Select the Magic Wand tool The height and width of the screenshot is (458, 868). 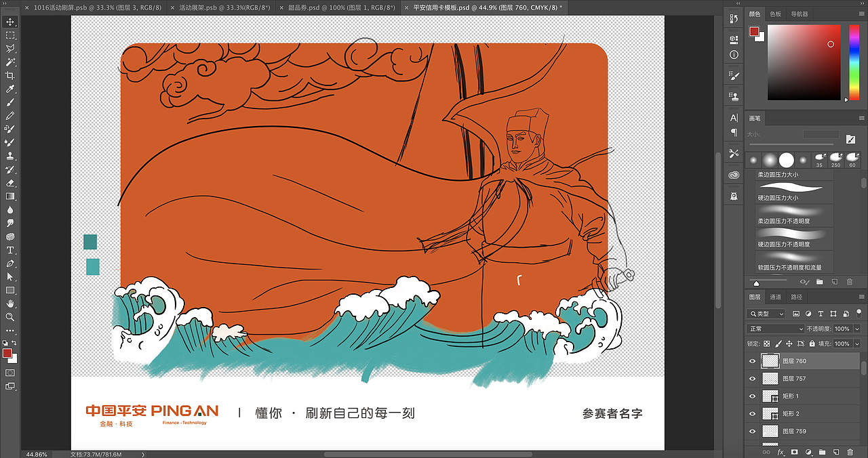10,62
